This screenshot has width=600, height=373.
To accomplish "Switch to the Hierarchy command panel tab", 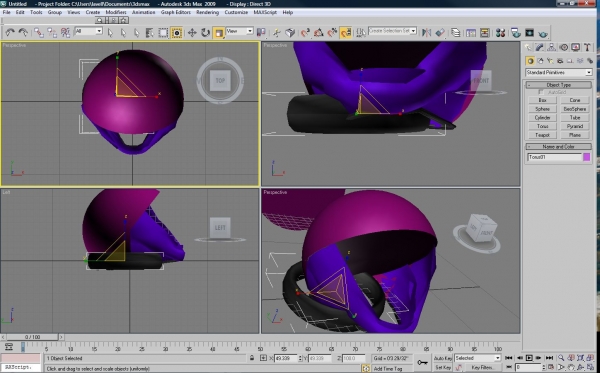I will pyautogui.click(x=551, y=47).
